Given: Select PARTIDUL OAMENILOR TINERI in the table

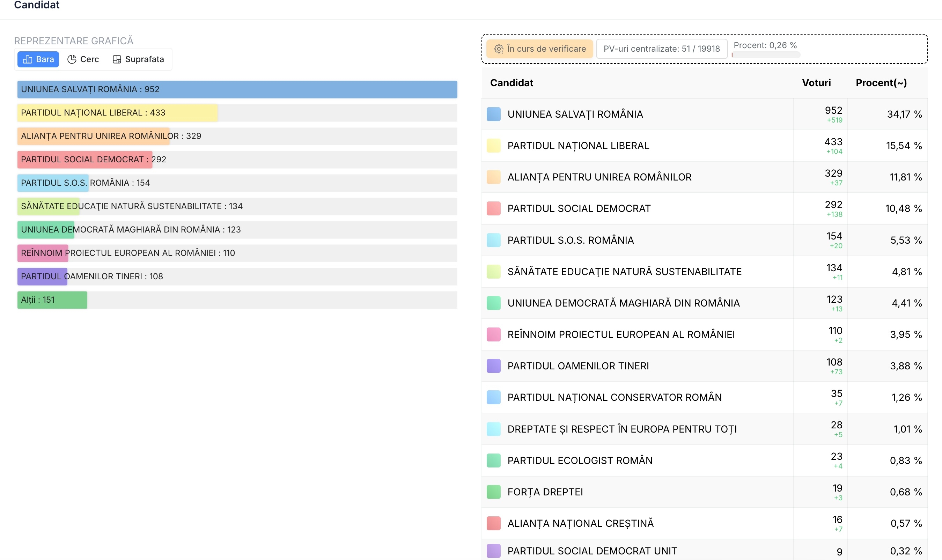Looking at the screenshot, I should 578,366.
